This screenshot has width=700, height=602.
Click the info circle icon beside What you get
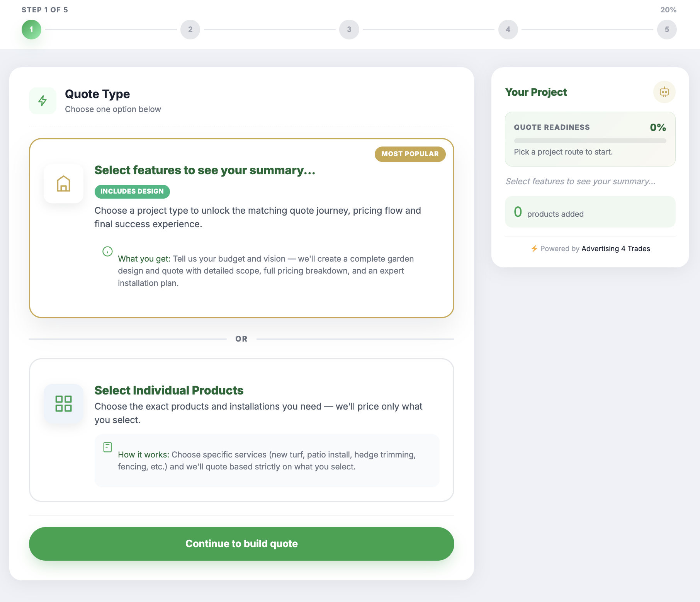tap(107, 252)
